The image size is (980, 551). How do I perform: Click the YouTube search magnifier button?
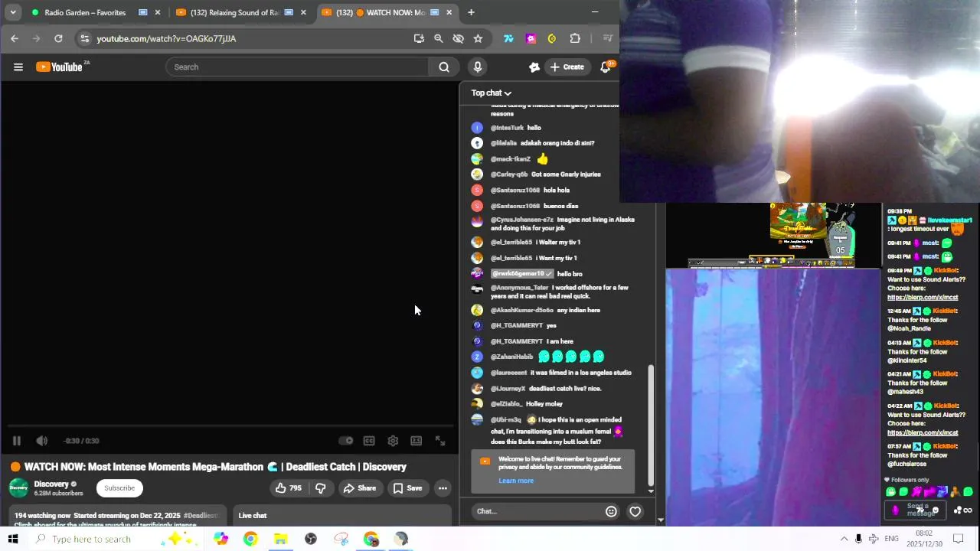444,67
